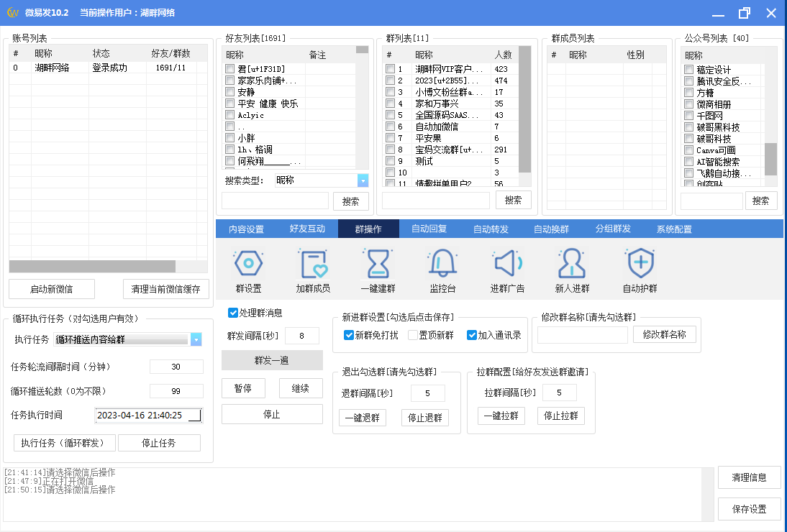The width and height of the screenshot is (787, 532).
Task: Enable the 置顶新群 checkbox
Action: 413,335
